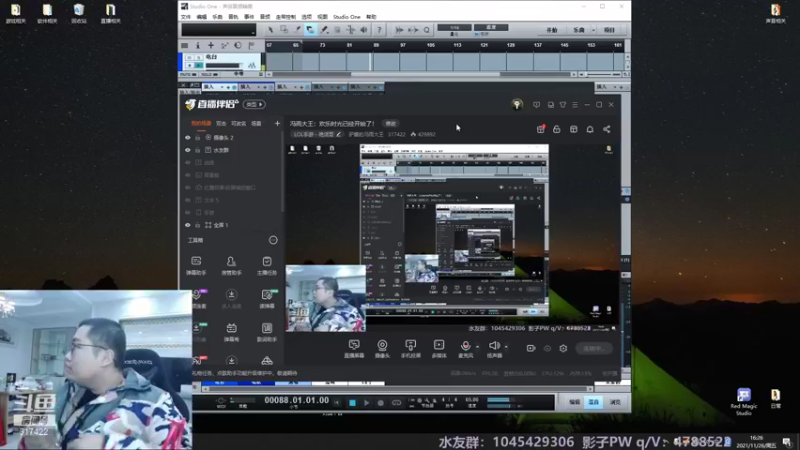The height and width of the screenshot is (450, 800).
Task: Select the range tool in Studio One toolbar
Action: point(284,30)
